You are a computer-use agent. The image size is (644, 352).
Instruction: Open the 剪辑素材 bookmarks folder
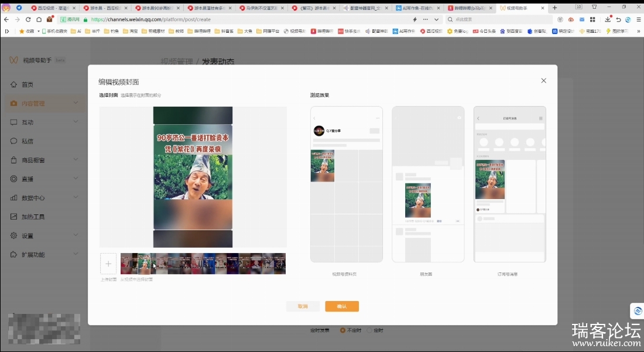[153, 31]
